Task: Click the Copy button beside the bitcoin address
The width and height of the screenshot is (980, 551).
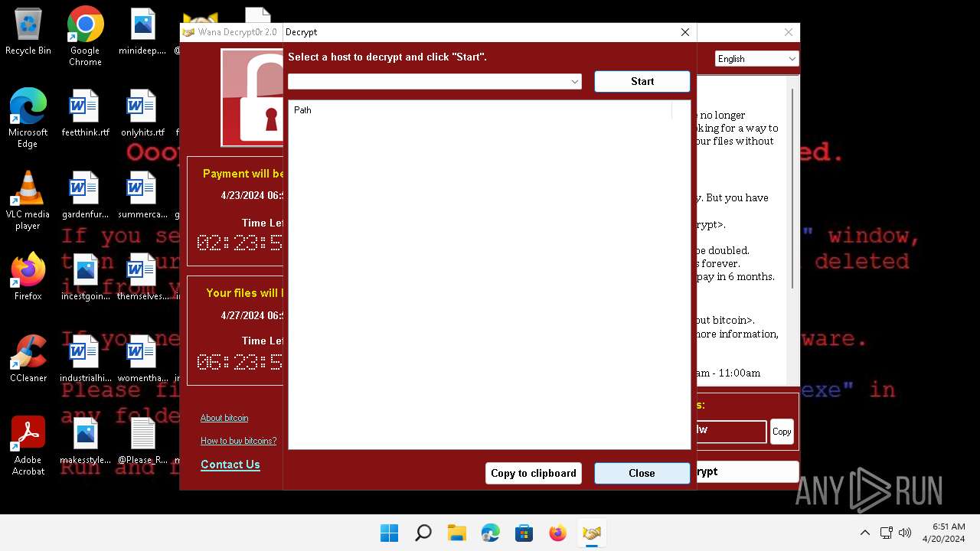Action: click(782, 432)
